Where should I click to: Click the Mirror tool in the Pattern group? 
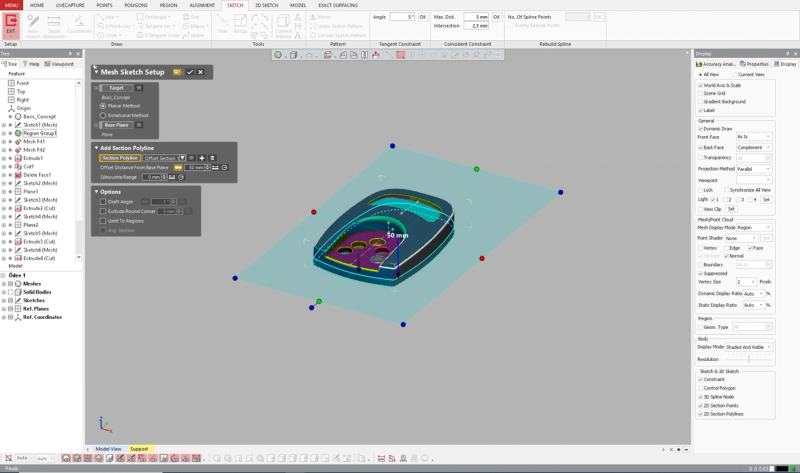320,17
